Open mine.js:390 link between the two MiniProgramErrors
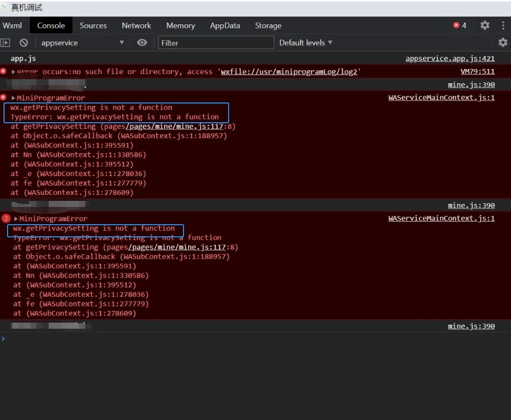 pos(471,205)
